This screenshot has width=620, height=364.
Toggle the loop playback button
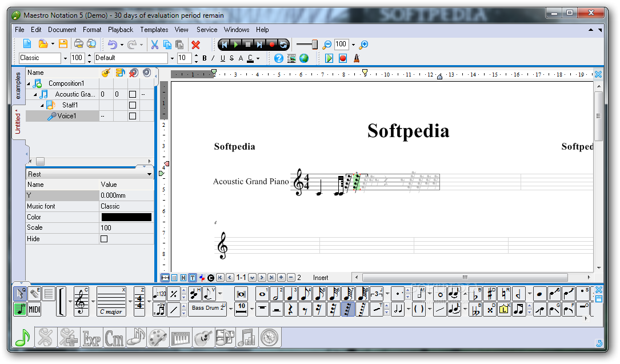click(283, 45)
